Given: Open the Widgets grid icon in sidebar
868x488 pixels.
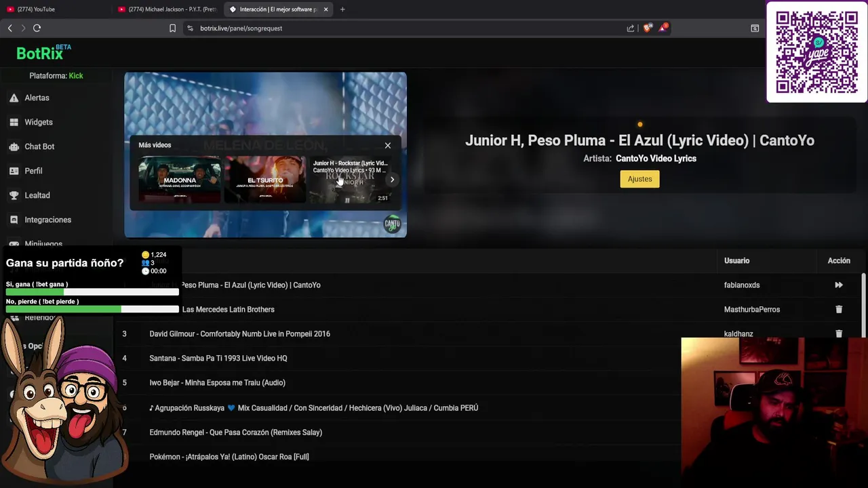Looking at the screenshot, I should (x=14, y=123).
